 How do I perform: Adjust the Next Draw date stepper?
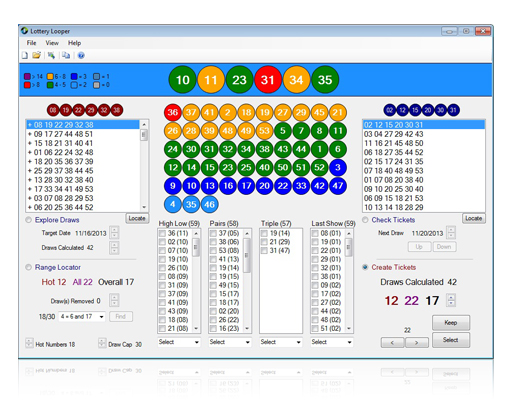click(451, 233)
